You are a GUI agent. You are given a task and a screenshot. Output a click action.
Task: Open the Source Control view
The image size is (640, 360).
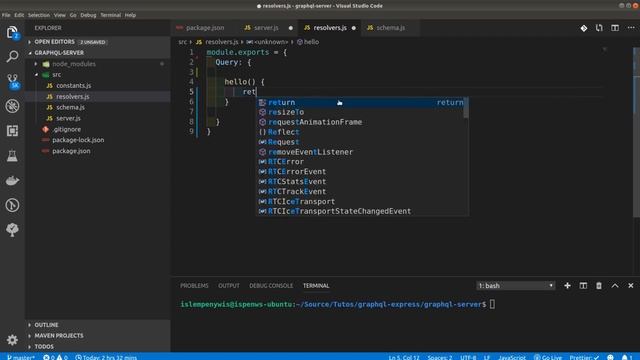pyautogui.click(x=13, y=81)
